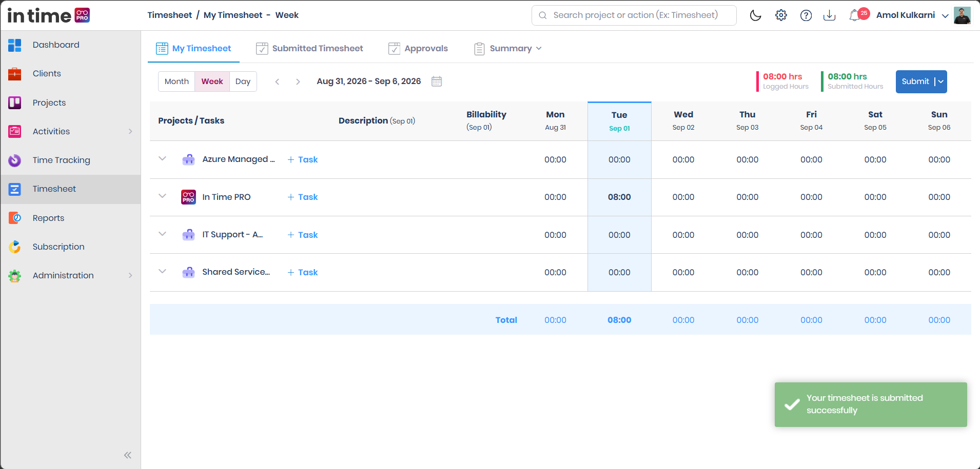Expand Administration submenu arrow
The image size is (980, 469).
point(130,275)
